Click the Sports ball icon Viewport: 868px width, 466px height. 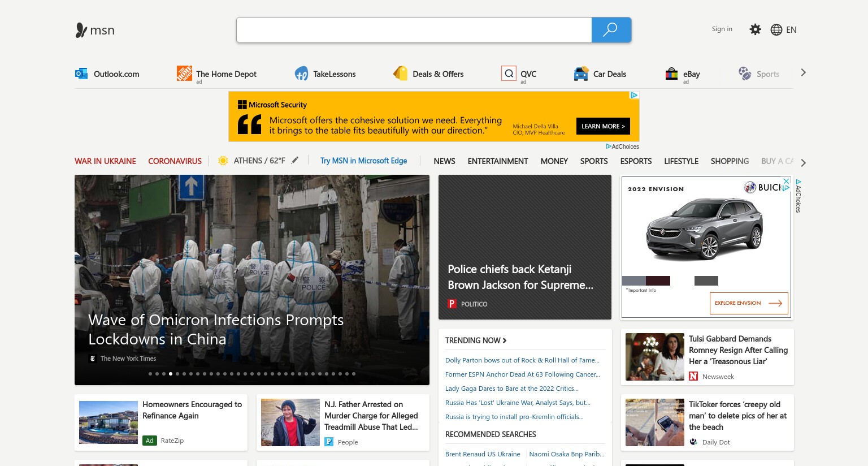745,74
